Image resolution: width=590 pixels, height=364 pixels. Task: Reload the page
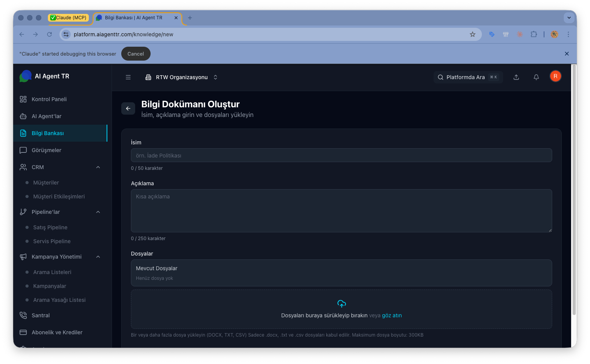[49, 34]
